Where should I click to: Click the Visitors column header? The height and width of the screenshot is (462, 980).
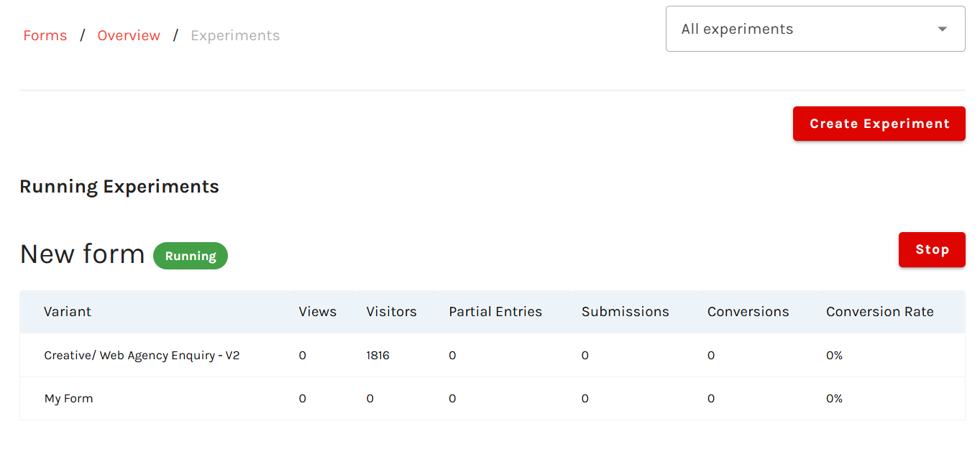[391, 312]
